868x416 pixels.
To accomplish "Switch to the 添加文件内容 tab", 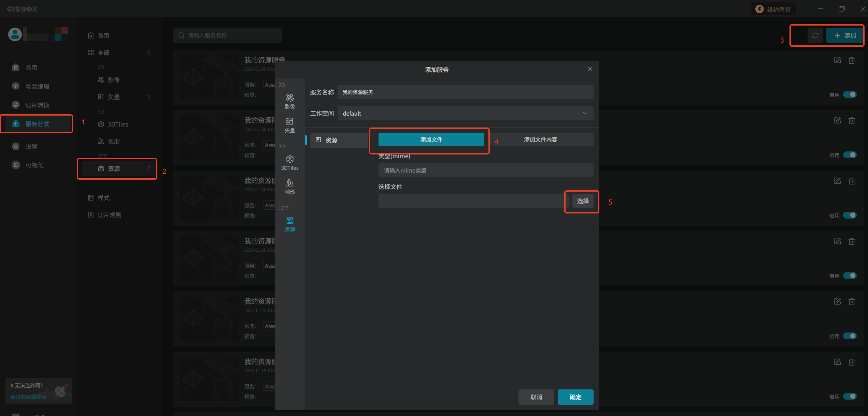I will click(540, 139).
